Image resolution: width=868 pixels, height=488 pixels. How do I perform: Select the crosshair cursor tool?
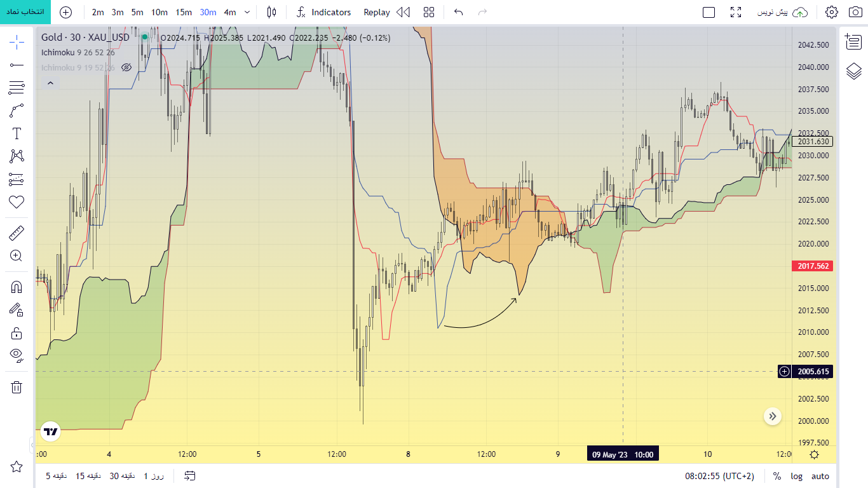[x=17, y=43]
